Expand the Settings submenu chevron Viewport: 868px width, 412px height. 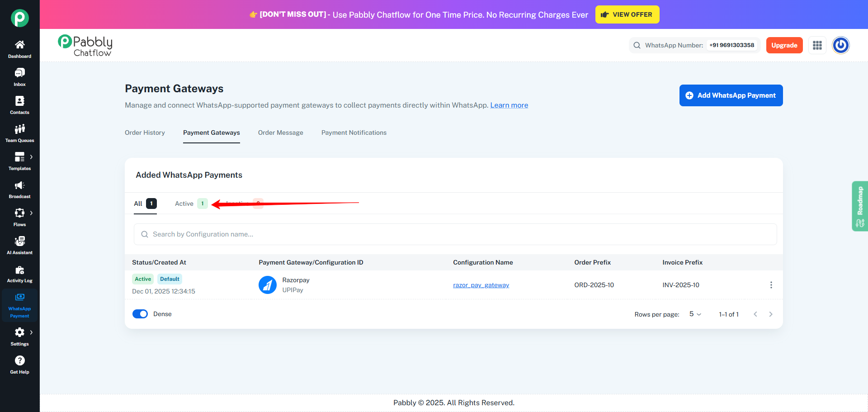(x=31, y=332)
